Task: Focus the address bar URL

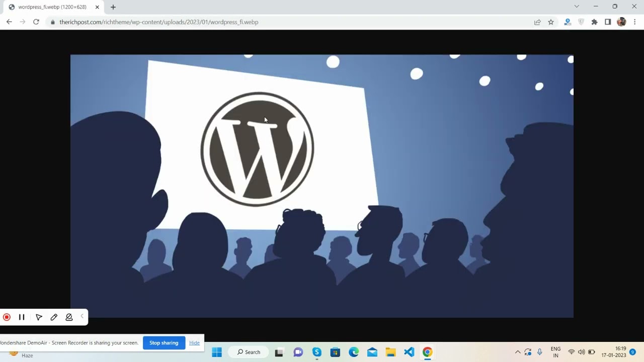Action: pos(159,22)
